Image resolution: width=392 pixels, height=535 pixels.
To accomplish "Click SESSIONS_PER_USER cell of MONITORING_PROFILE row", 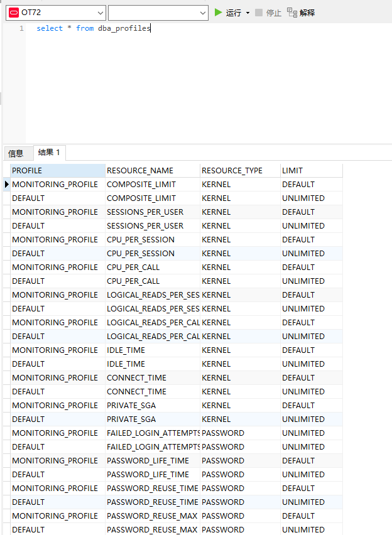I will [153, 212].
